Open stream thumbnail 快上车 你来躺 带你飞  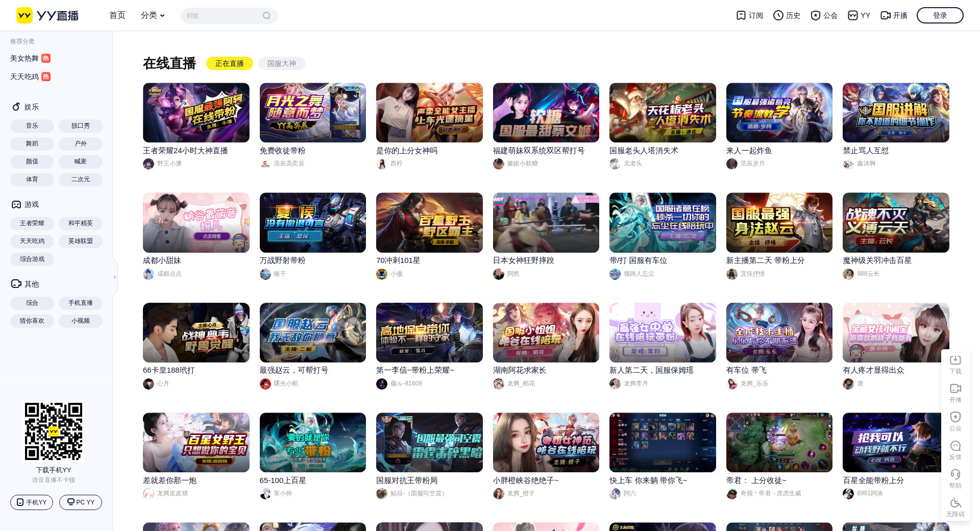point(663,443)
